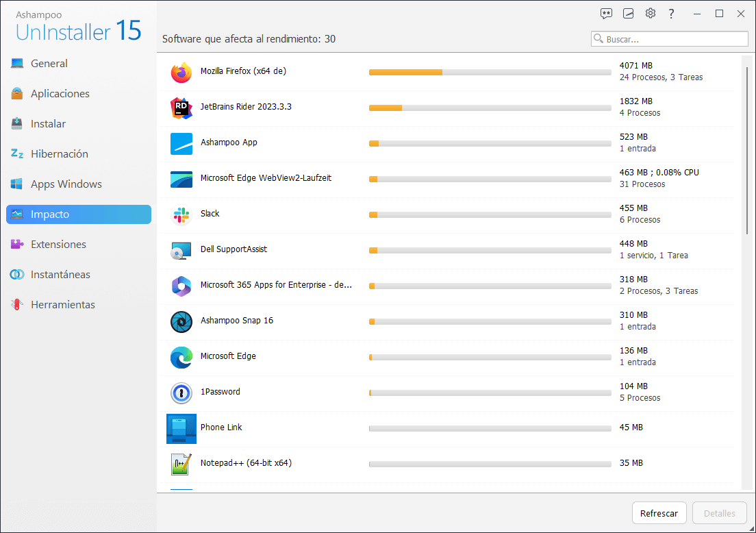
Task: Click the '45 MB' value
Action: (x=631, y=427)
